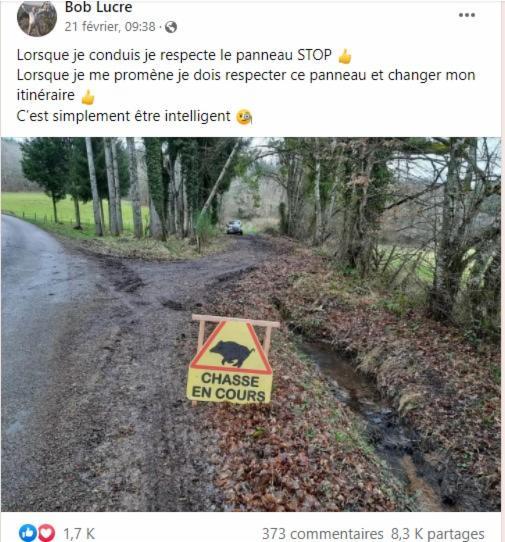Screen dimensions: 505x542
Task: Click the thumbs-up emoji after STOP
Action: [345, 56]
